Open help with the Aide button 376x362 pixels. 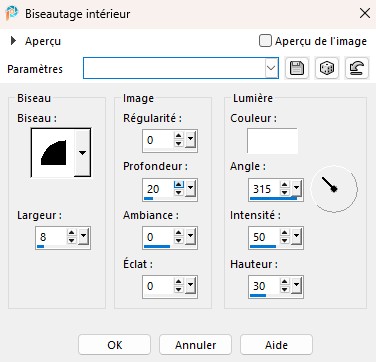[276, 345]
